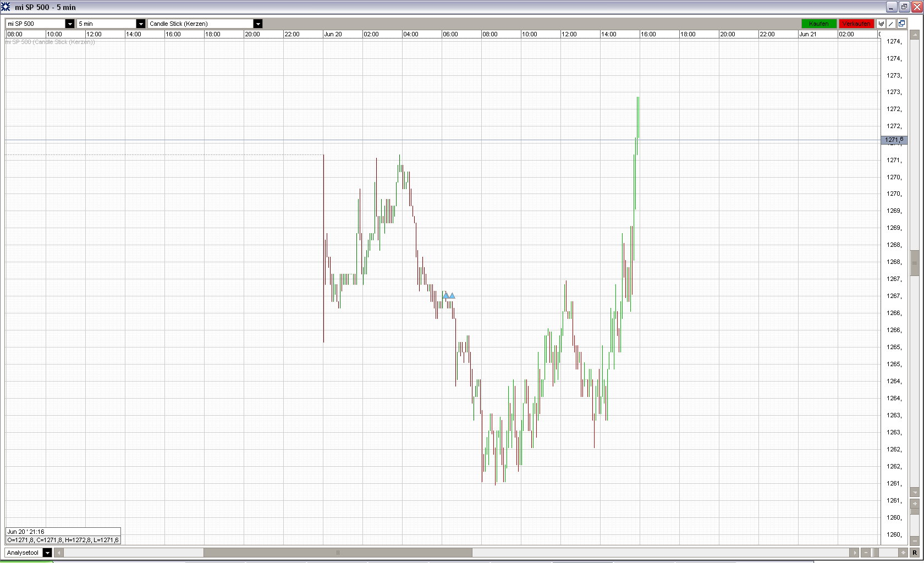Click the horizontal zoom plus button
This screenshot has height=563, width=924.
point(903,553)
